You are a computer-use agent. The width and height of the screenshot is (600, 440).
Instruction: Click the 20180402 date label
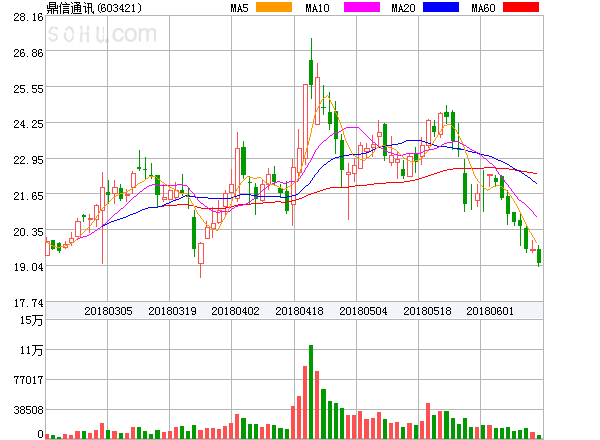235,311
